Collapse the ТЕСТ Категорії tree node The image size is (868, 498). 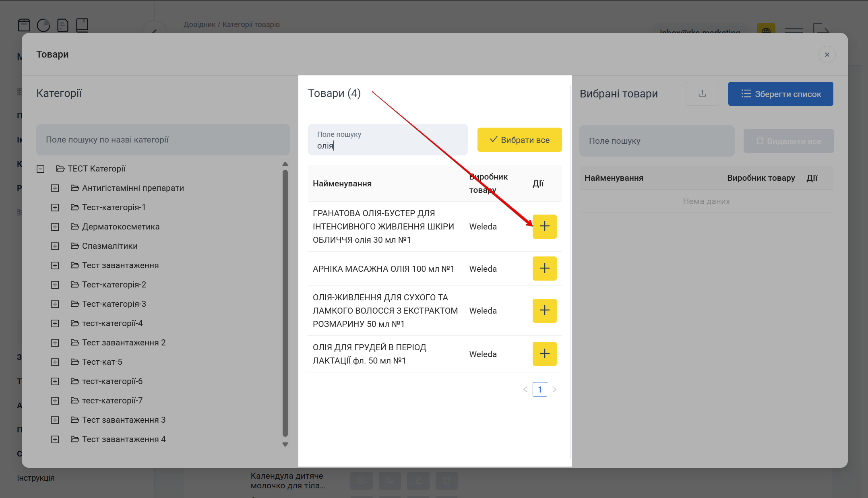[41, 169]
